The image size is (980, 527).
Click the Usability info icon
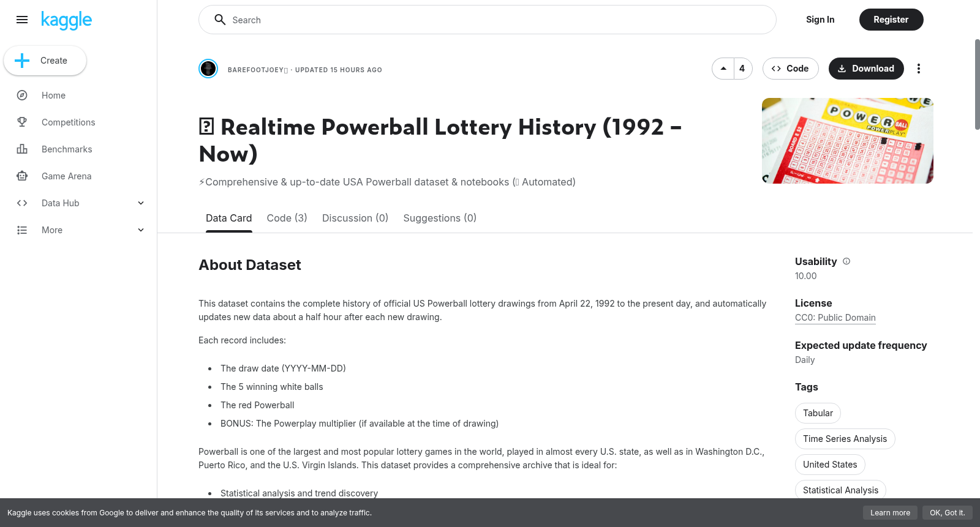click(846, 261)
